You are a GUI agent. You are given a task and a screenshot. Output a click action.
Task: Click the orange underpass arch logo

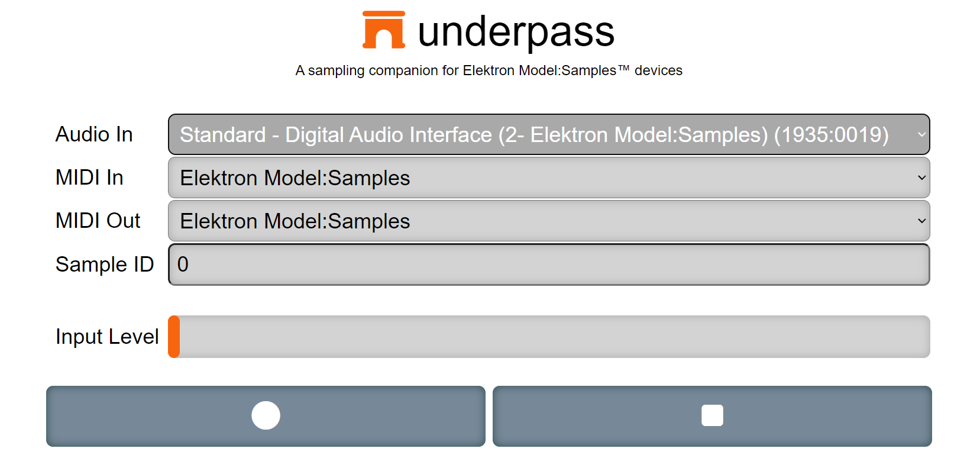pyautogui.click(x=384, y=30)
